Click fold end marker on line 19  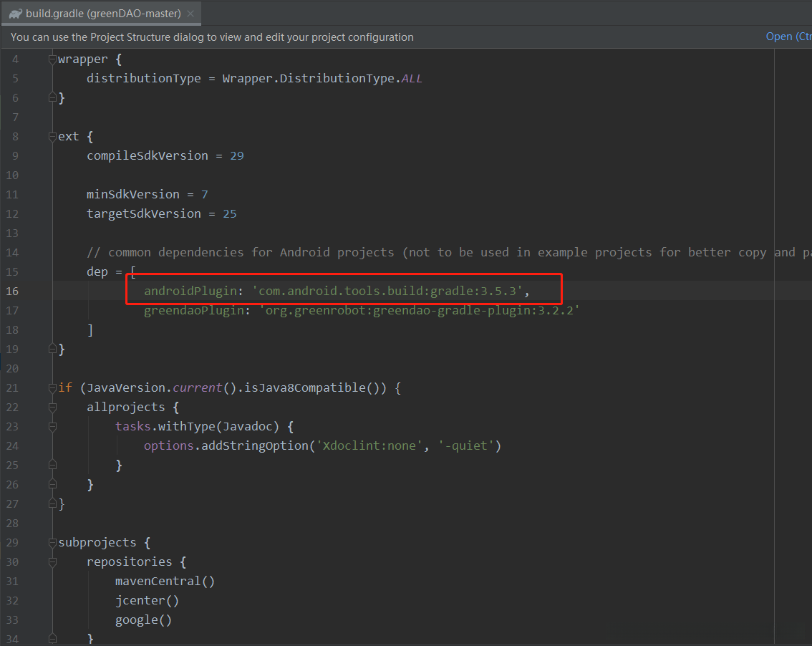coord(52,349)
